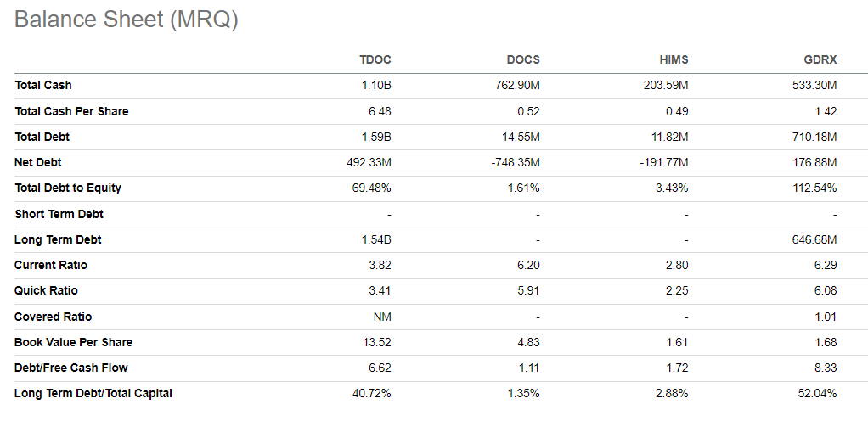Click Long Term Debt/Total Capital label
The width and height of the screenshot is (868, 421).
[93, 394]
